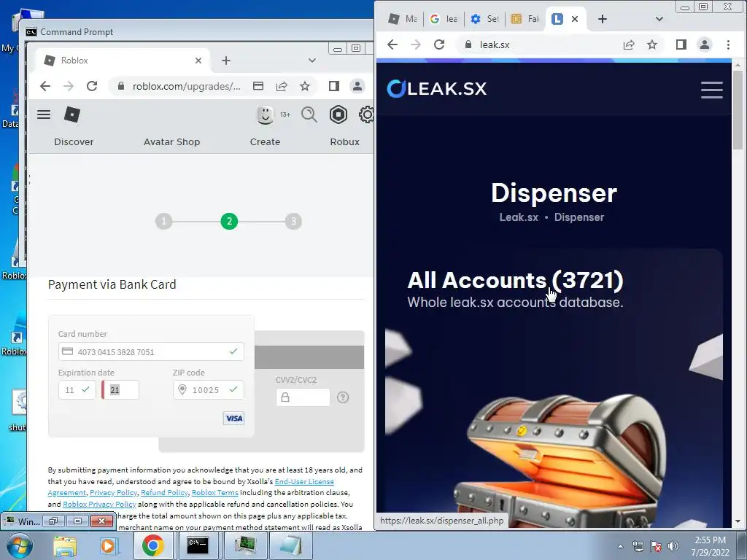Click the Card number field
Image resolution: width=747 pixels, height=560 pixels.
pos(151,351)
